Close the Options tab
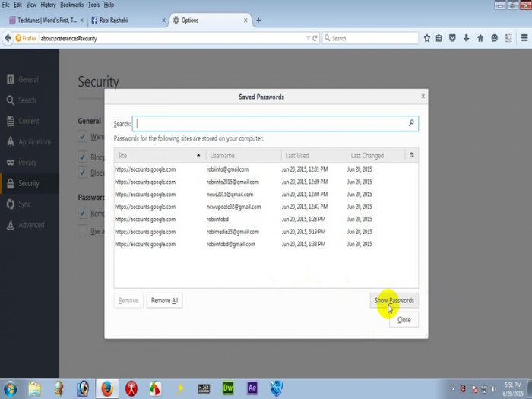Screen dimensions: 532x399 point(245,21)
